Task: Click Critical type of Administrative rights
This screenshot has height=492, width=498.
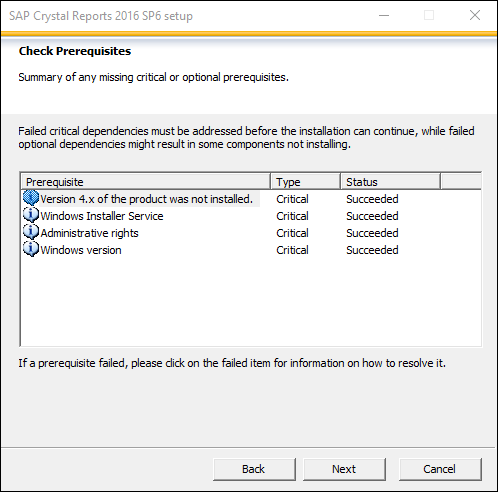Action: [x=292, y=233]
